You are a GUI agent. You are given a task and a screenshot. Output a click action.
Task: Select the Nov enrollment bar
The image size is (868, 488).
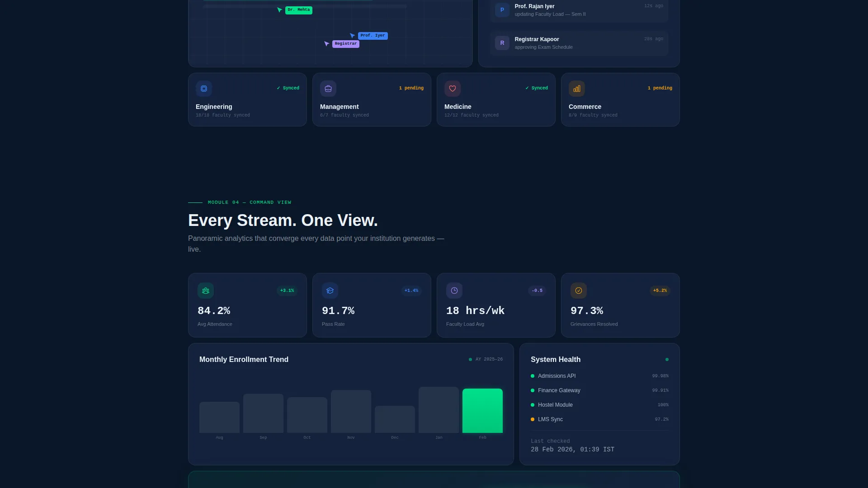[351, 412]
